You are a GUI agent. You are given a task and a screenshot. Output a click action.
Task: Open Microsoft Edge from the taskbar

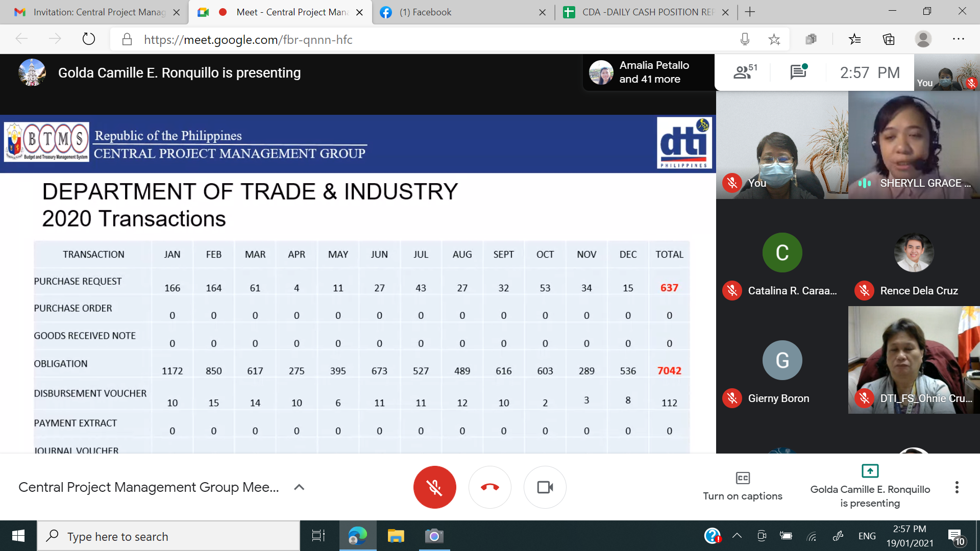(358, 536)
